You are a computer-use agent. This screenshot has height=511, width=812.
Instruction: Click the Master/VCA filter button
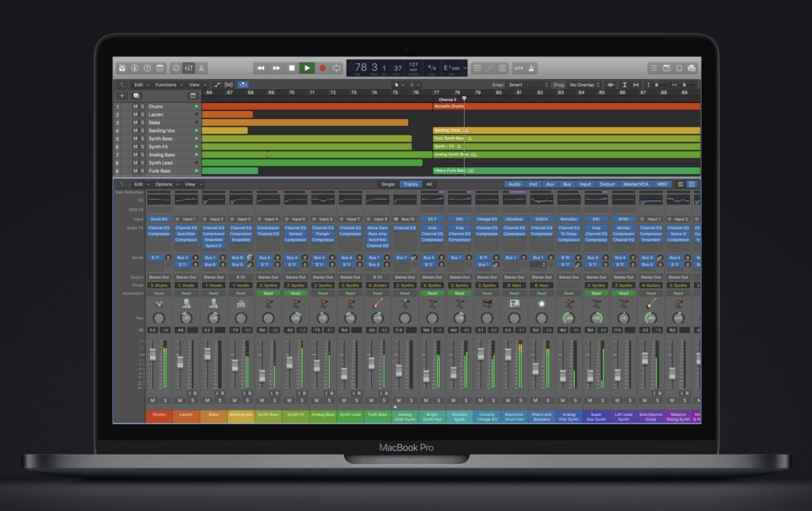(635, 184)
